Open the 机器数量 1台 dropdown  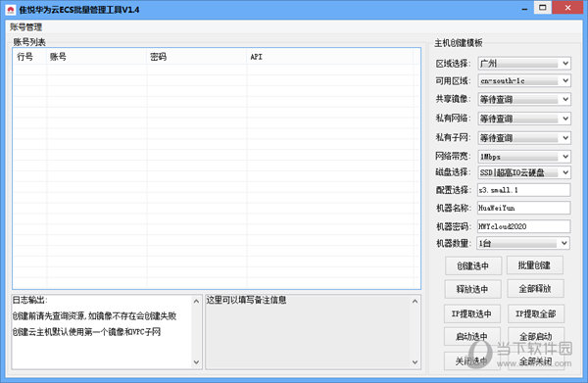523,243
